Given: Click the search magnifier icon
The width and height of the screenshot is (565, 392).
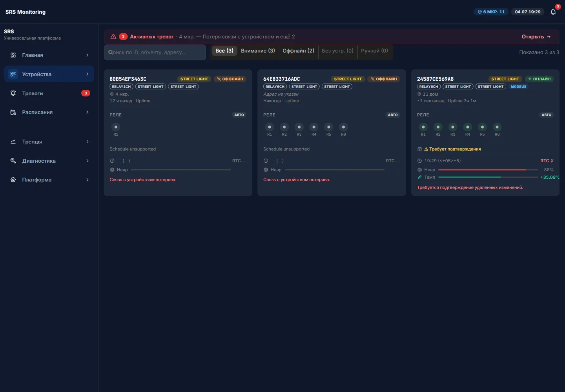Looking at the screenshot, I should coord(110,52).
